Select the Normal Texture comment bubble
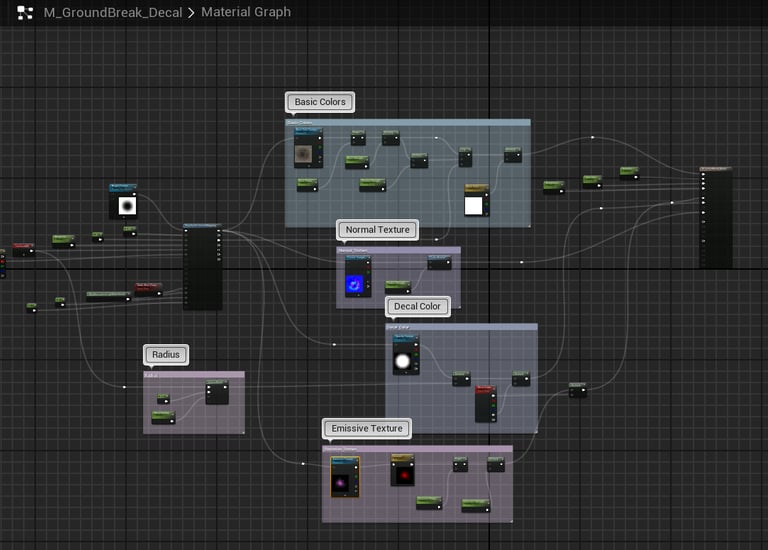The height and width of the screenshot is (550, 768). [377, 230]
